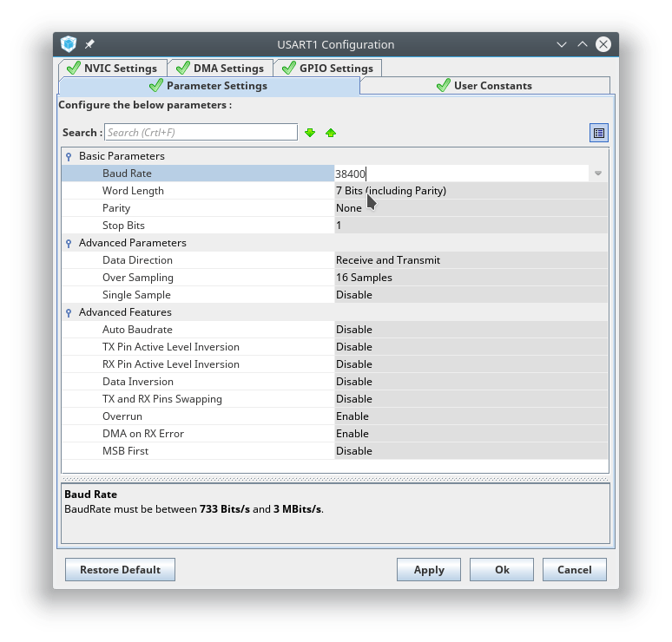Collapse the Basic Parameters group
Screen dimensions: 672x642
[69, 156]
